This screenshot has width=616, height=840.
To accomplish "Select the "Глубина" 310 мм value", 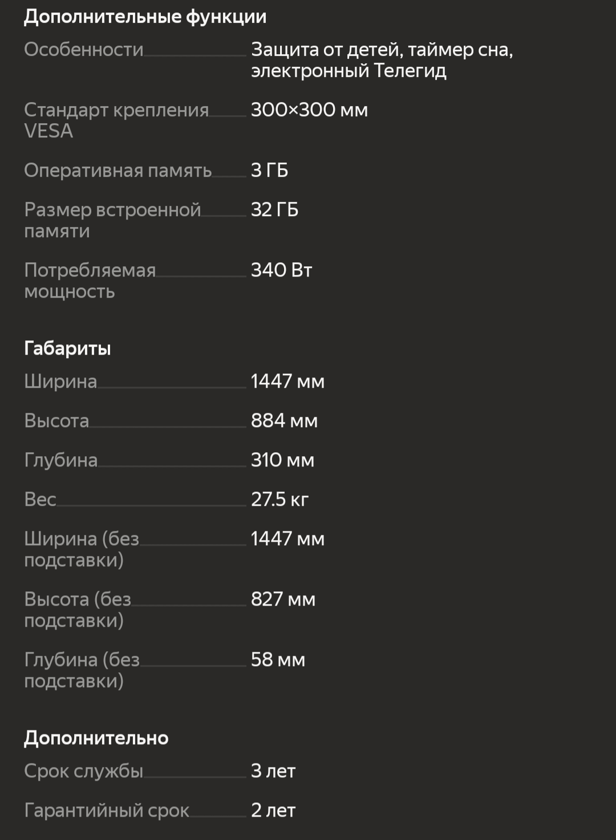I will [x=282, y=460].
